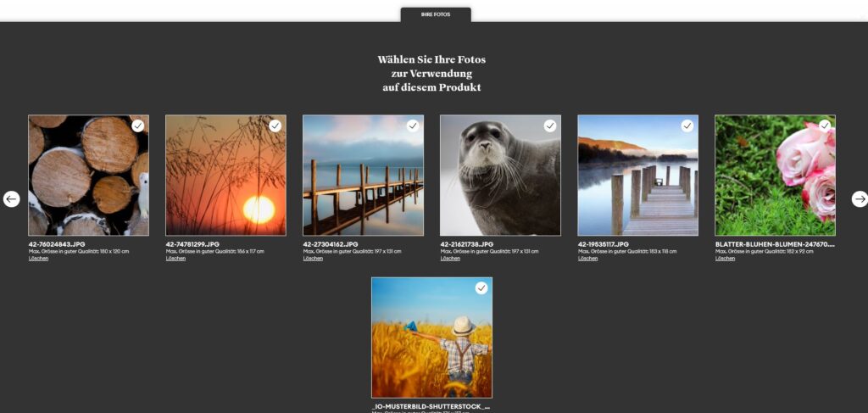Toggle the checkmark on the sunset grass photo

(275, 126)
